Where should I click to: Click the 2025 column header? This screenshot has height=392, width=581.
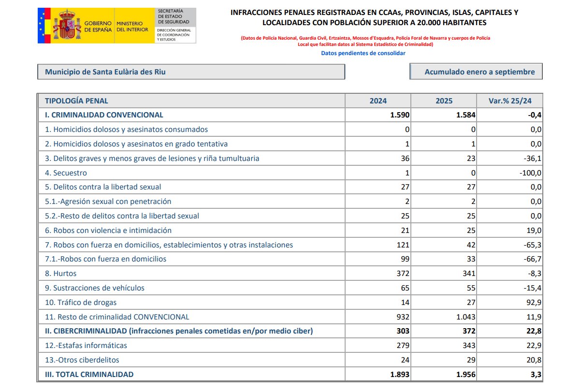tap(444, 101)
